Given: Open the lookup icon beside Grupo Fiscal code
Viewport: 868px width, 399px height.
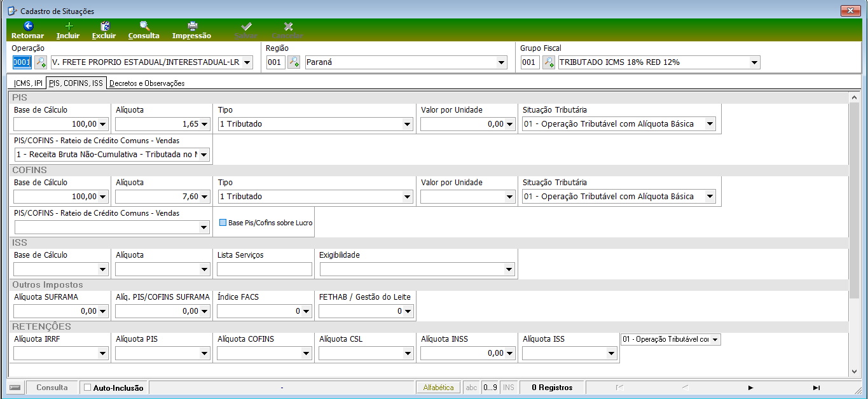Looking at the screenshot, I should (548, 62).
